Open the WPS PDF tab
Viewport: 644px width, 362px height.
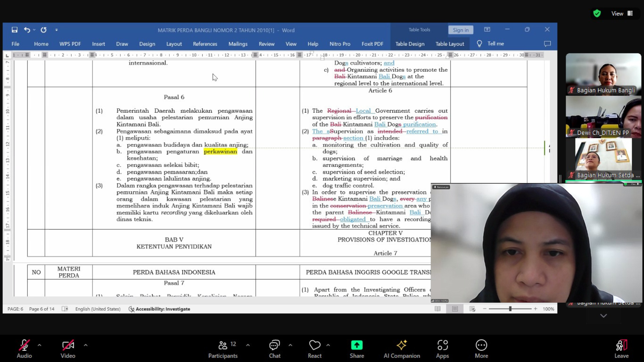click(x=70, y=44)
